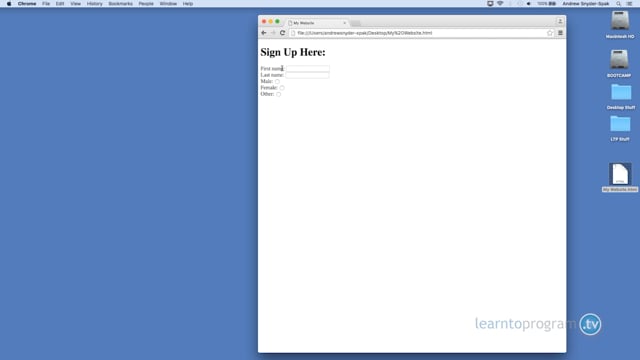This screenshot has width=640, height=360.
Task: Click the Chrome user profile icon
Action: click(x=560, y=21)
